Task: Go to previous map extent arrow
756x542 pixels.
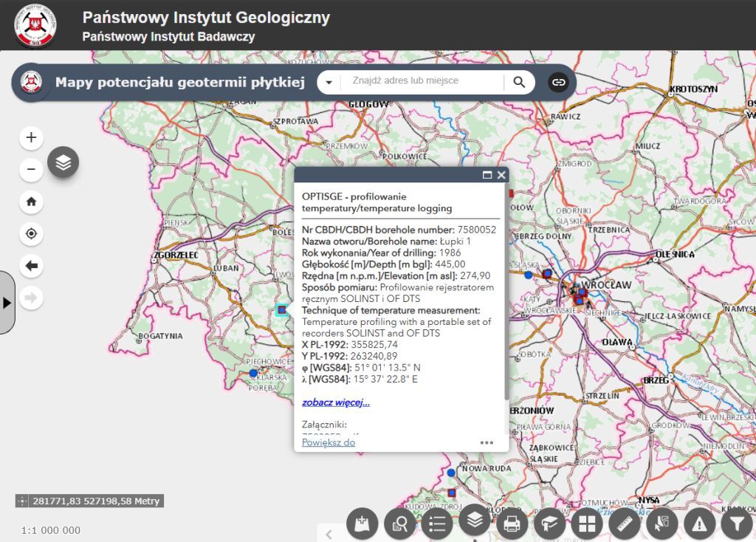Action: [x=31, y=266]
